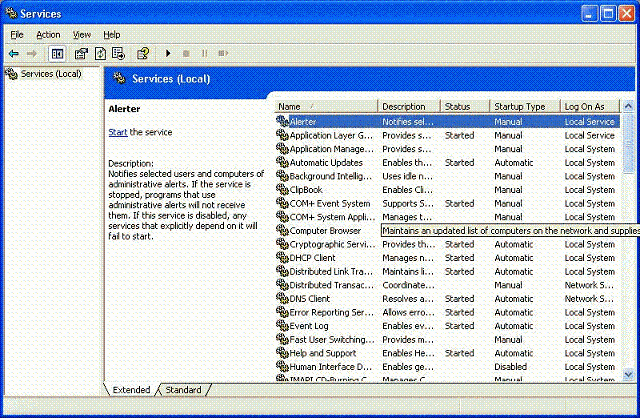Click the Pause Service toolbar icon
Screen dimensions: 640x418
[x=204, y=53]
